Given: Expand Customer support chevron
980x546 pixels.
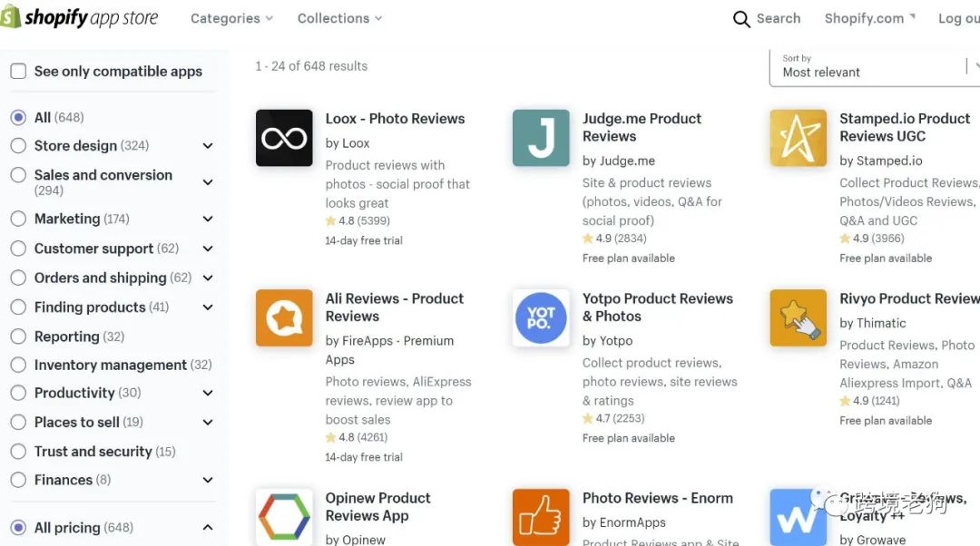Looking at the screenshot, I should [x=208, y=249].
